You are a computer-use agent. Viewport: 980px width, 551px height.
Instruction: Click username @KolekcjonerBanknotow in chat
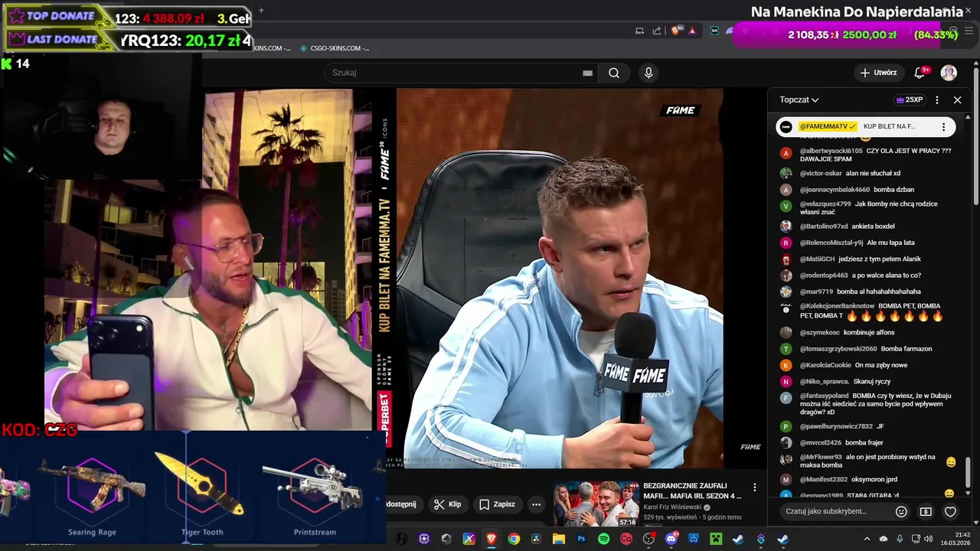837,306
